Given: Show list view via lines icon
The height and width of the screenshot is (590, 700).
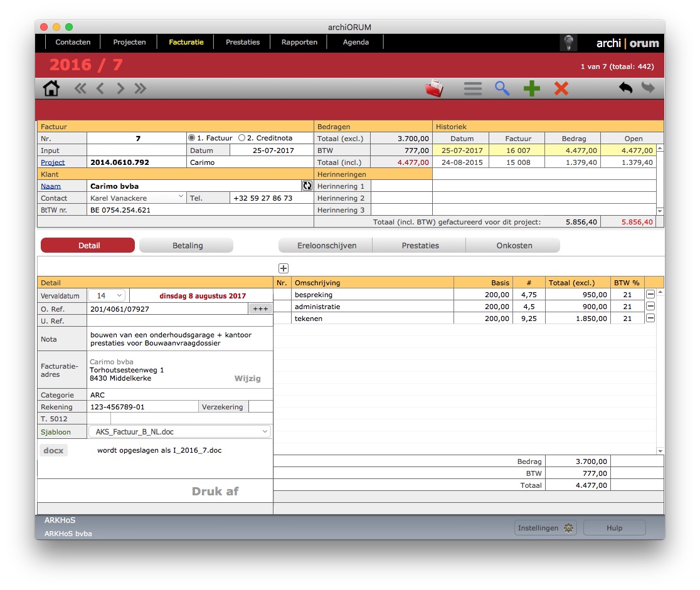Looking at the screenshot, I should click(473, 88).
